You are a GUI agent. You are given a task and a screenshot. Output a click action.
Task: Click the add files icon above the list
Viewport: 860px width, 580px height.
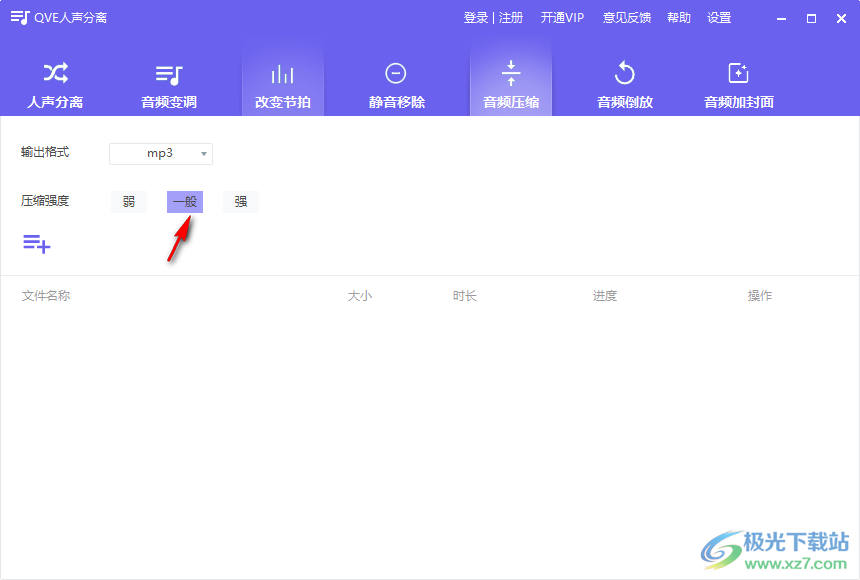36,243
